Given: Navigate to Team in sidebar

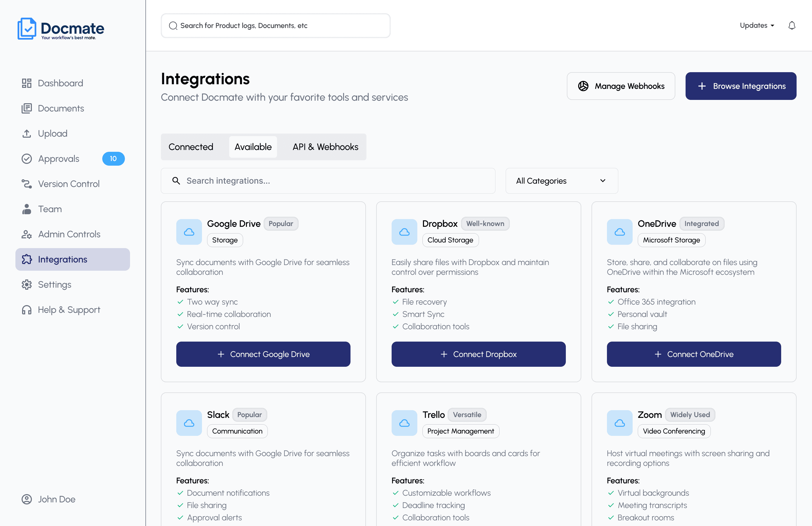Looking at the screenshot, I should pyautogui.click(x=73, y=209).
